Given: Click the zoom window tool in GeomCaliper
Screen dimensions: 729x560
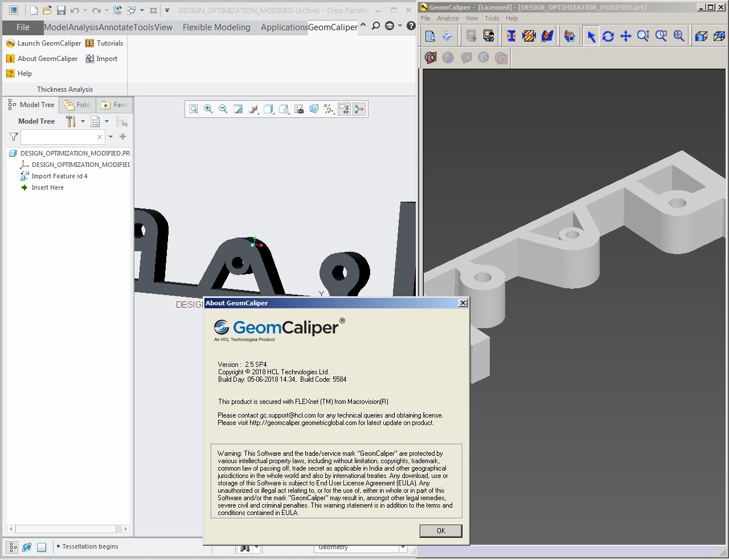Looking at the screenshot, I should [x=661, y=36].
